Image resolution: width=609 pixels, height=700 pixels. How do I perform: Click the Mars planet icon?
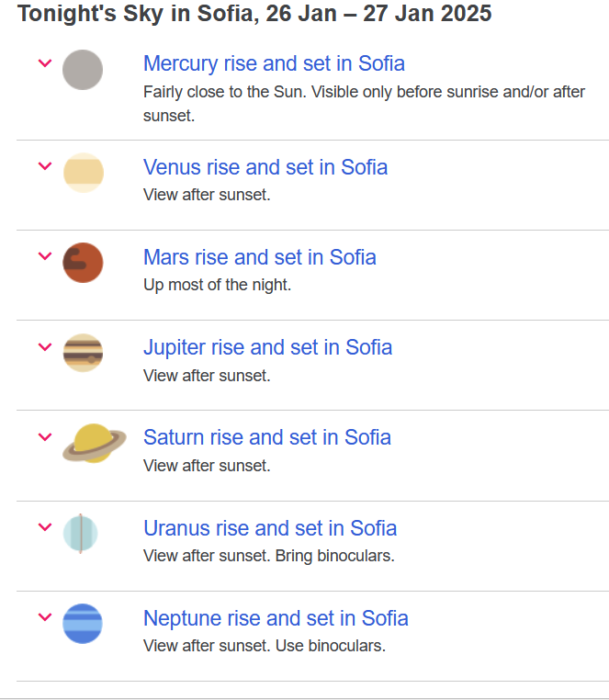(x=83, y=263)
